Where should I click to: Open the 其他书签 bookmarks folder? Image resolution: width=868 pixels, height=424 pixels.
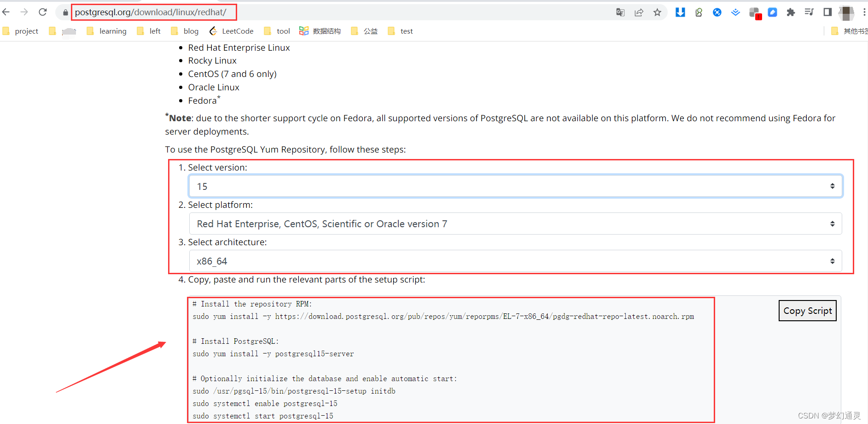[x=849, y=31]
